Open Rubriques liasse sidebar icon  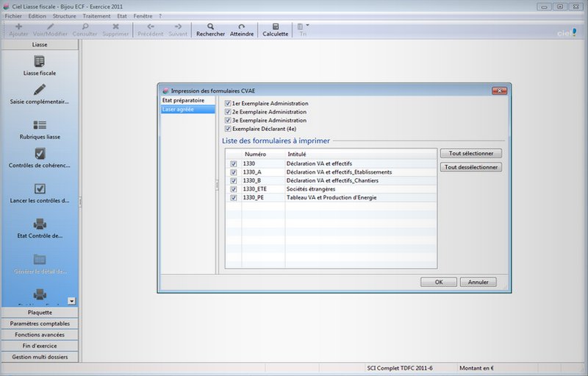pos(40,125)
